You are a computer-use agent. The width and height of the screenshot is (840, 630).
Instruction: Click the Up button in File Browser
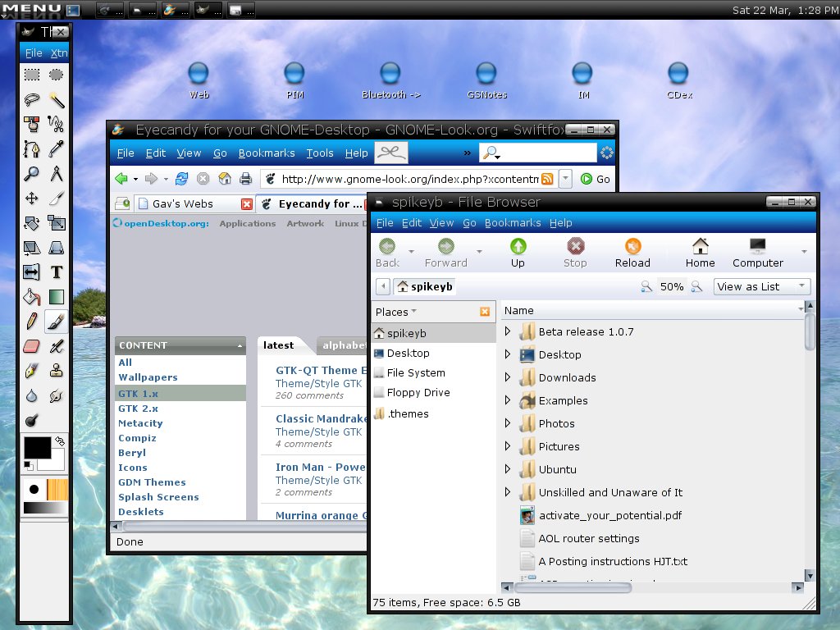(x=518, y=253)
